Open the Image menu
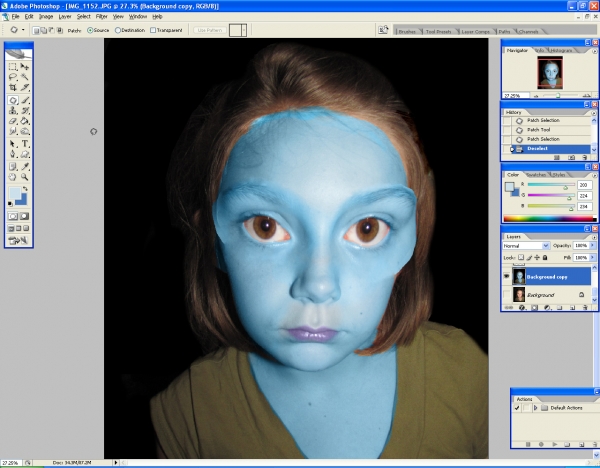The width and height of the screenshot is (600, 468). pyautogui.click(x=46, y=16)
